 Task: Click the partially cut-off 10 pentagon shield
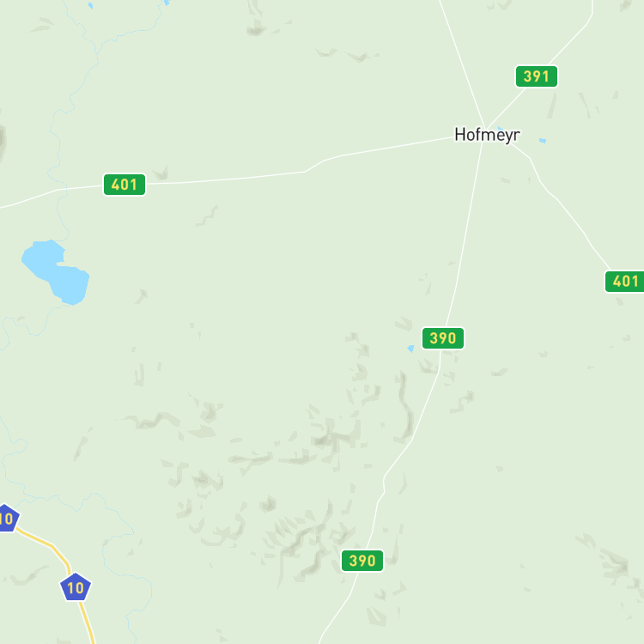(8, 519)
